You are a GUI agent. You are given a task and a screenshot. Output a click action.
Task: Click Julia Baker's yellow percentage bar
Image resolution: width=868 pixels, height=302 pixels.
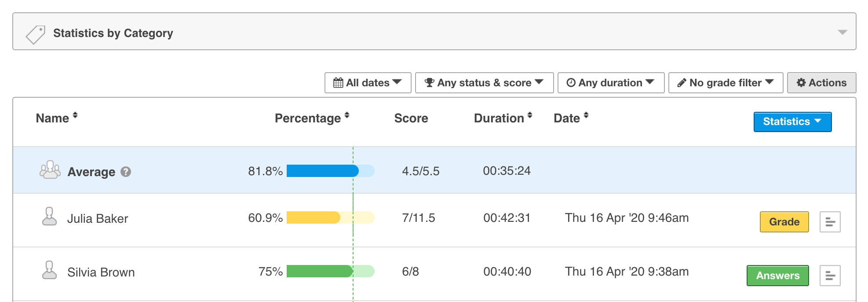(x=314, y=217)
